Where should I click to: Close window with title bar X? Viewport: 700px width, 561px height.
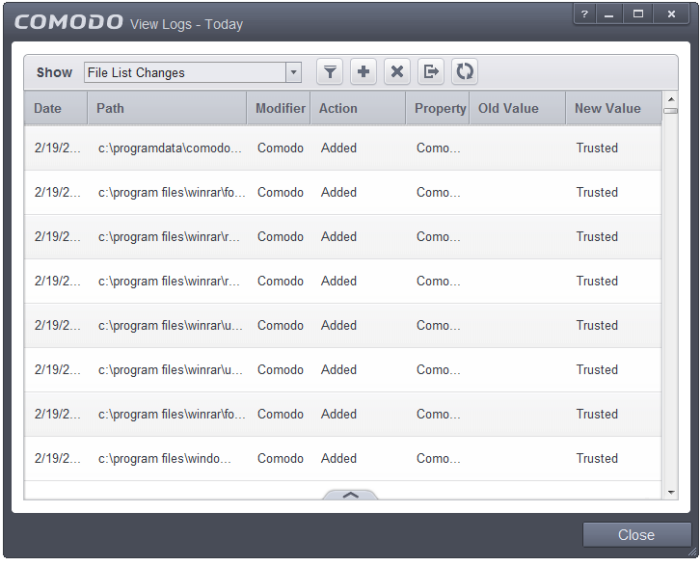point(671,14)
